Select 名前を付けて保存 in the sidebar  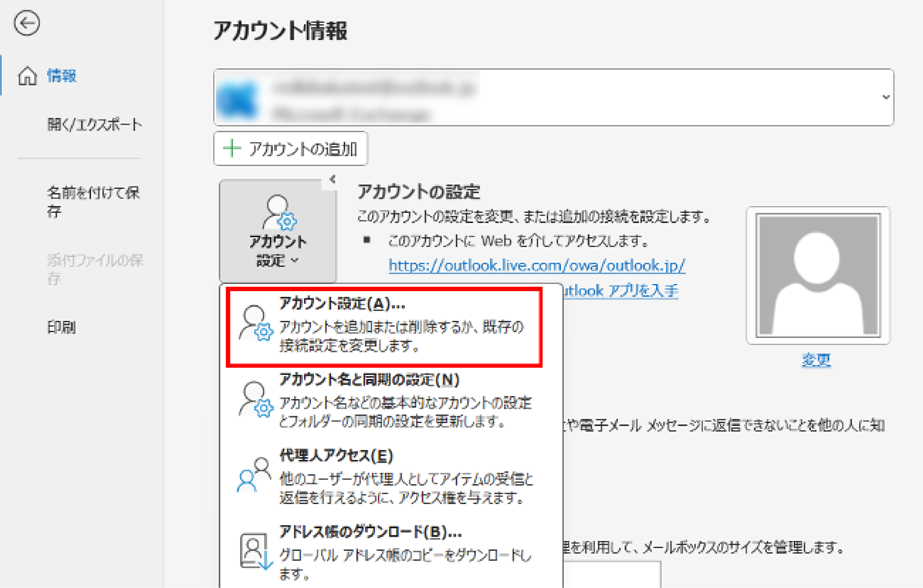pos(93,202)
